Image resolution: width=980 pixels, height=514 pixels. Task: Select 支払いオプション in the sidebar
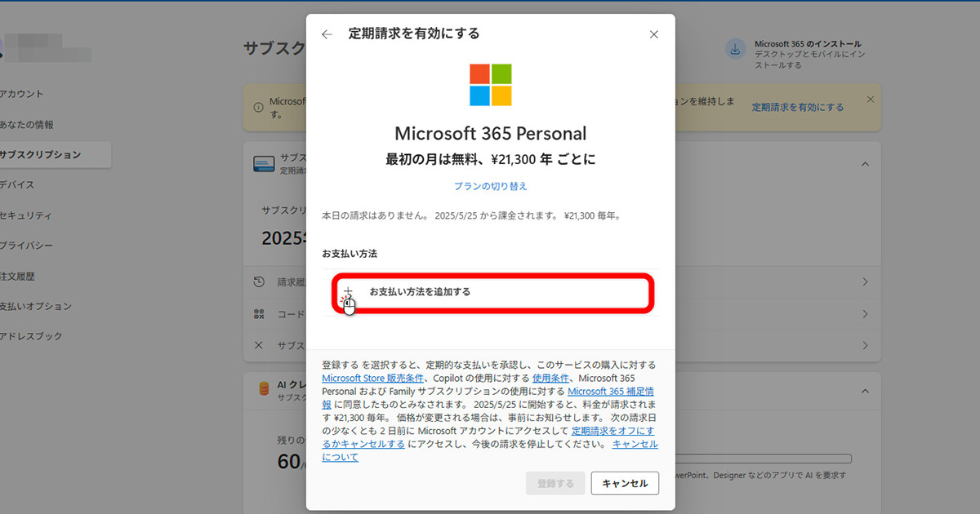36,306
